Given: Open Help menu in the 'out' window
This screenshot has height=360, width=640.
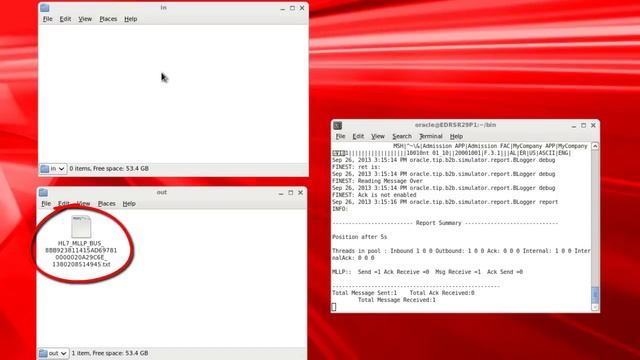Looking at the screenshot, I should [129, 204].
